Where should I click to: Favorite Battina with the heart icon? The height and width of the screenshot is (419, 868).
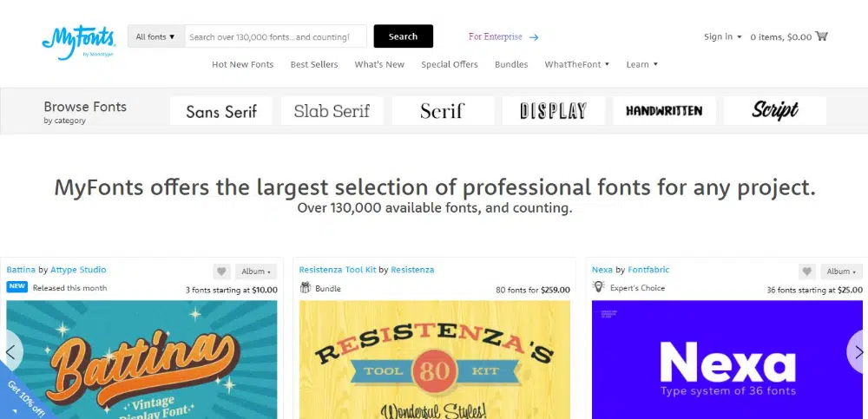pos(221,272)
